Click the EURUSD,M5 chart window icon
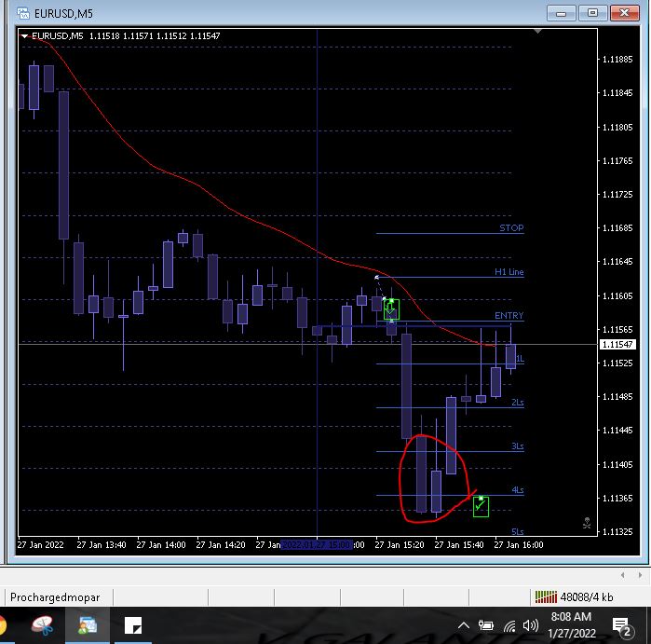The width and height of the screenshot is (651, 644). [23, 13]
